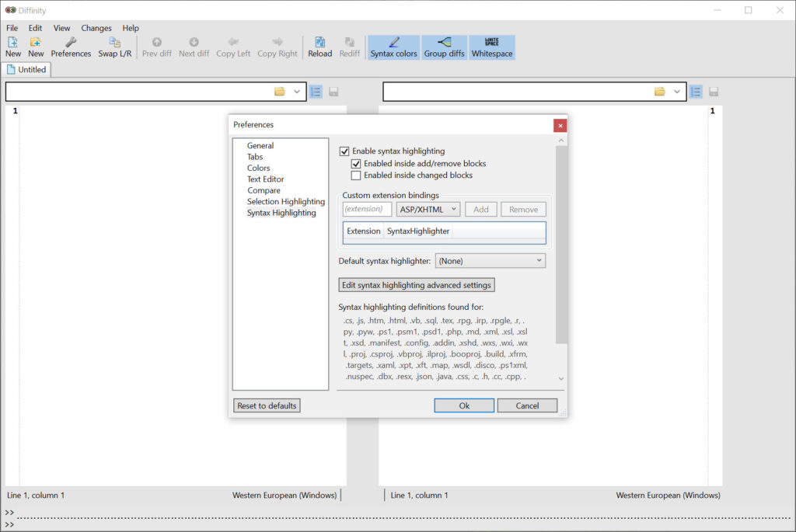Uncheck Enabled inside add/remove blocks
Viewport: 796px width, 532px height.
click(x=356, y=164)
